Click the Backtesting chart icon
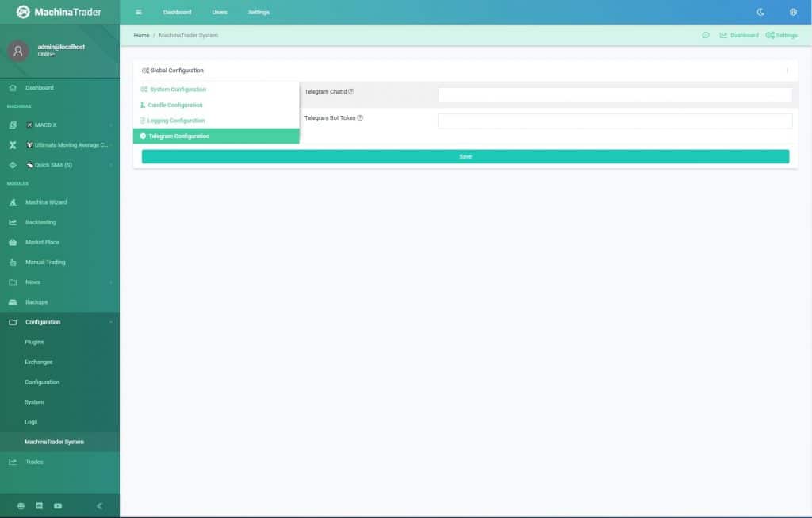This screenshot has width=812, height=518. click(13, 222)
